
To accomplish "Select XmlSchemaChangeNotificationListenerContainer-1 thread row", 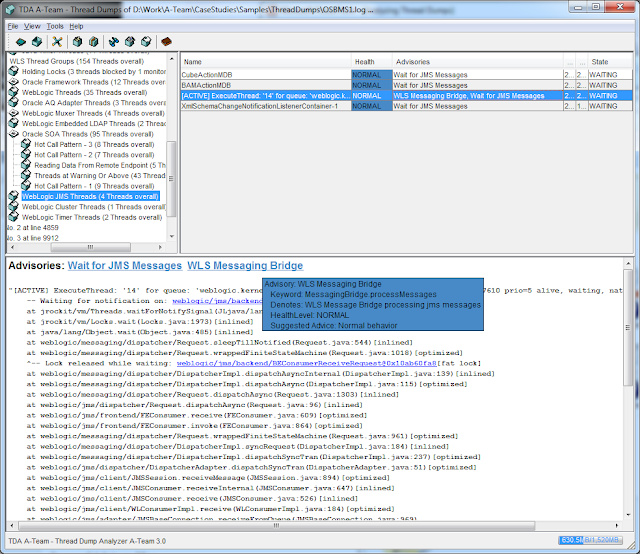I will click(407, 106).
